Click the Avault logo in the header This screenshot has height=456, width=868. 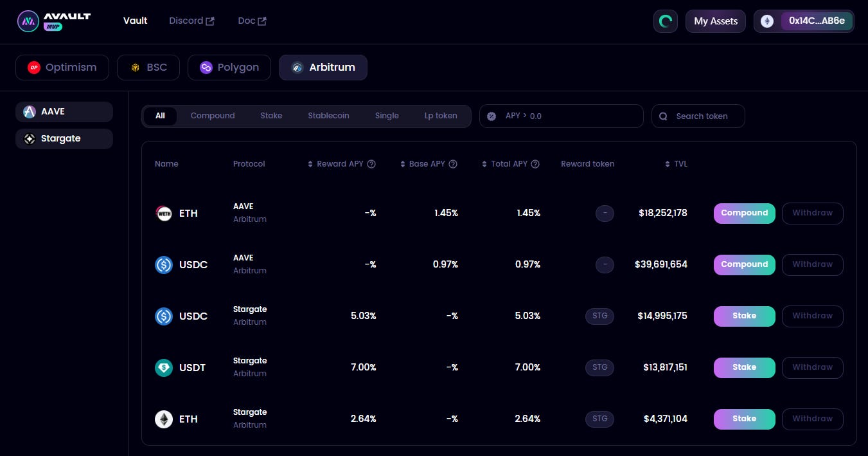(x=55, y=20)
